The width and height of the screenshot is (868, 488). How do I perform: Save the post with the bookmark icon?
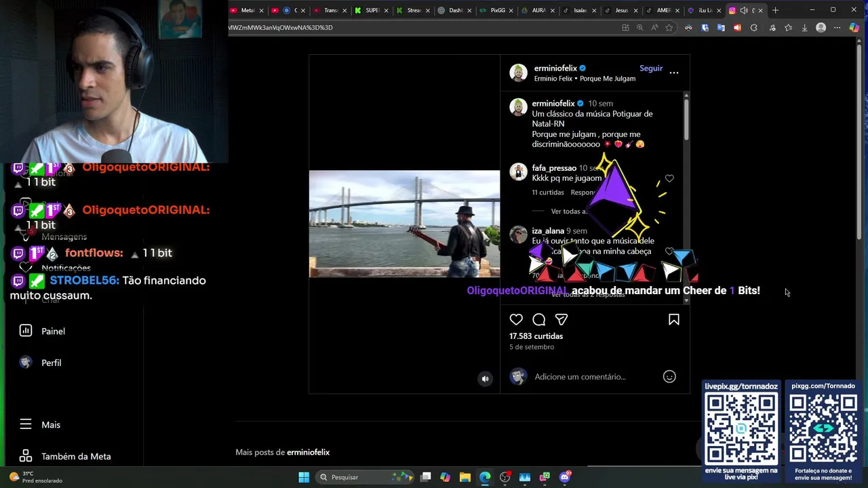point(674,319)
